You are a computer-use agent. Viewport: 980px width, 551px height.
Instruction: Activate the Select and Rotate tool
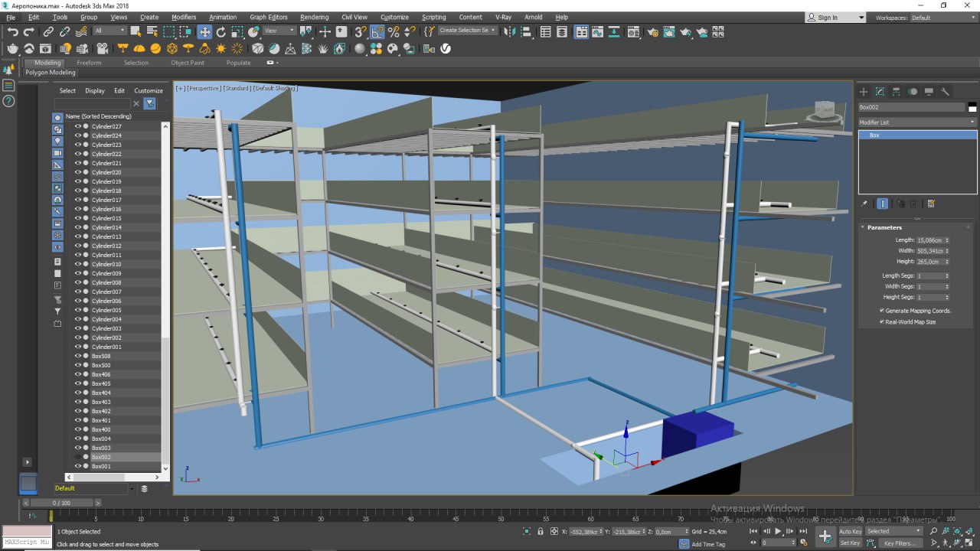221,31
